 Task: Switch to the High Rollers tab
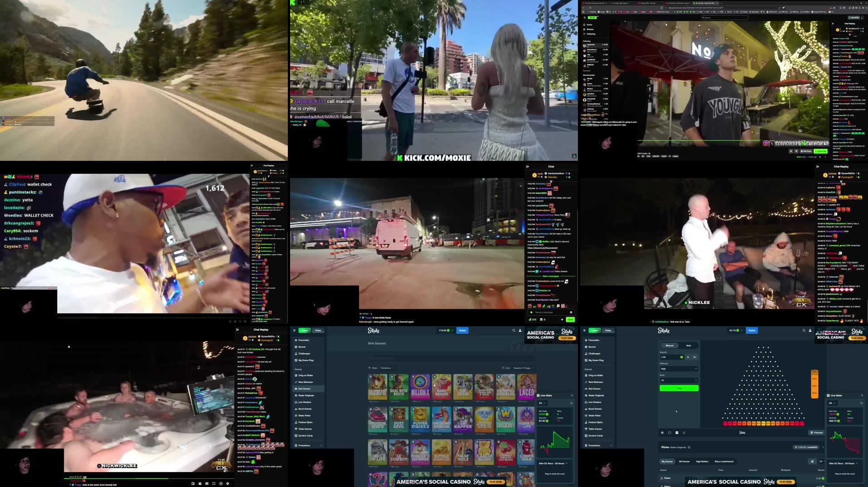pyautogui.click(x=702, y=462)
